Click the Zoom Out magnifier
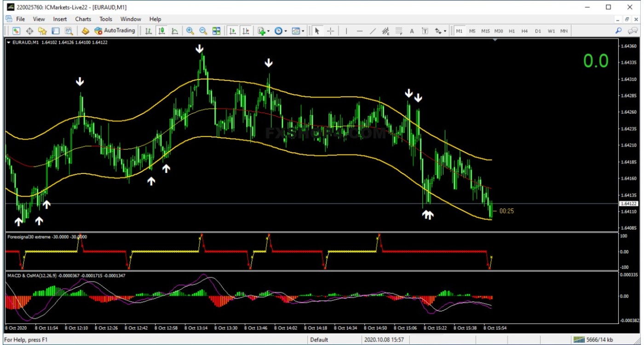 203,31
